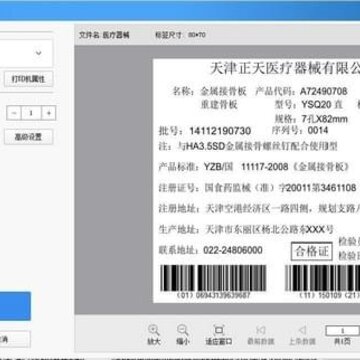Click the specification 7孔X82mm text
Image resolution: width=360 pixels, height=360 pixels.
pos(324,119)
